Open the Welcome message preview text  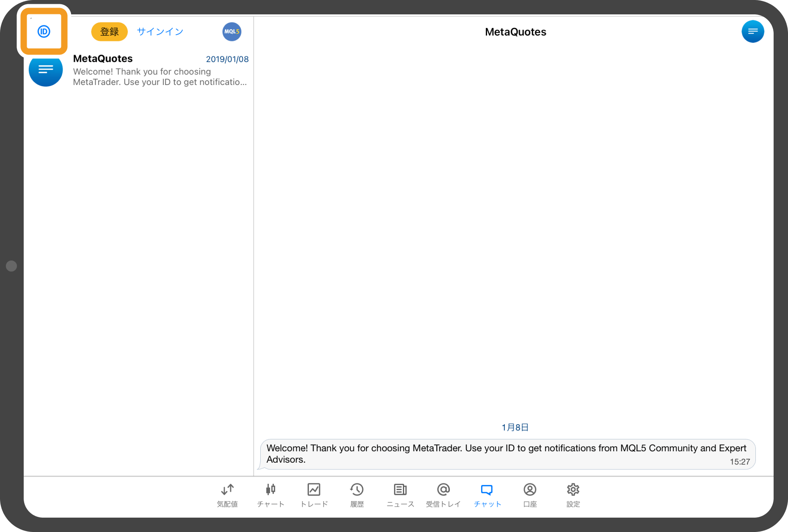(160, 77)
